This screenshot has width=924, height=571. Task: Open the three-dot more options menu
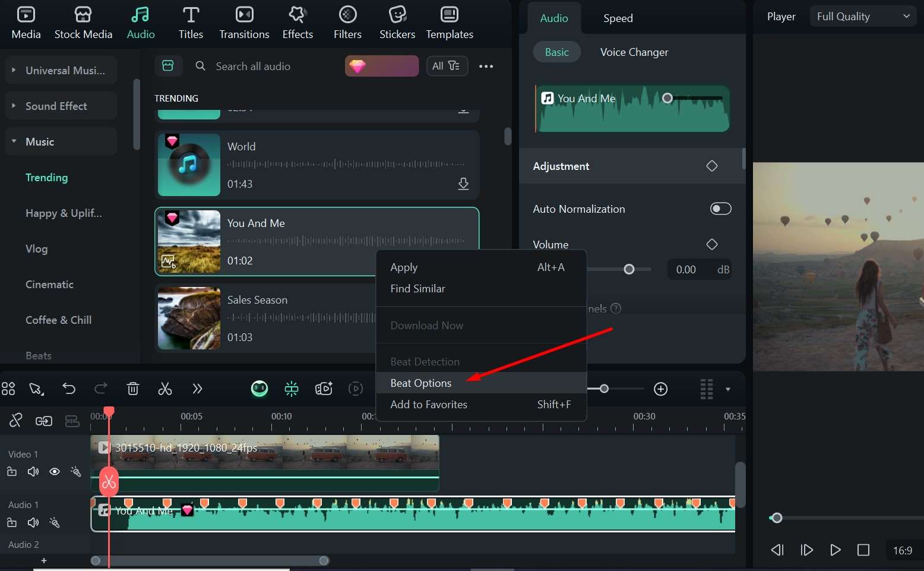tap(486, 66)
